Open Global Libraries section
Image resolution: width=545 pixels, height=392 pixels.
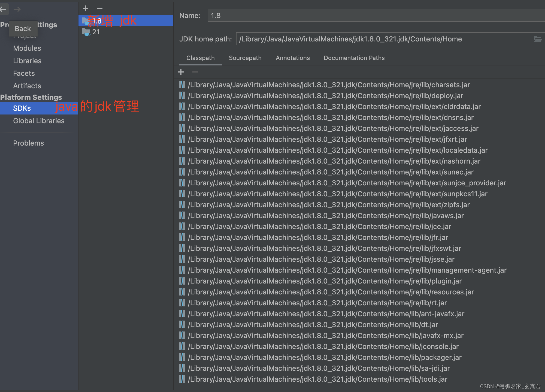pos(39,121)
